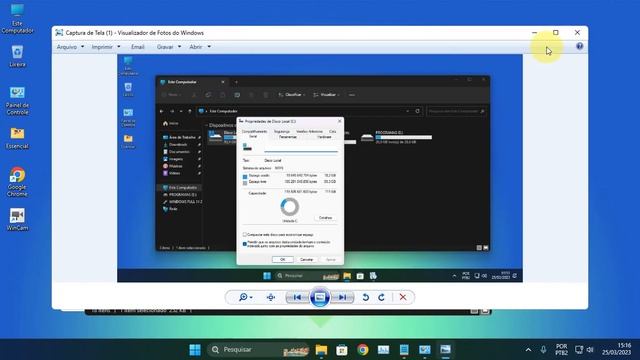Select the Essencial folder on the desktop
The width and height of the screenshot is (640, 360).
[x=17, y=139]
